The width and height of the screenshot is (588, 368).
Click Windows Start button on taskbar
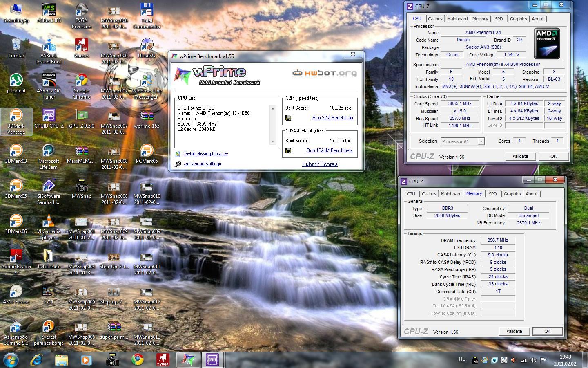tap(11, 359)
